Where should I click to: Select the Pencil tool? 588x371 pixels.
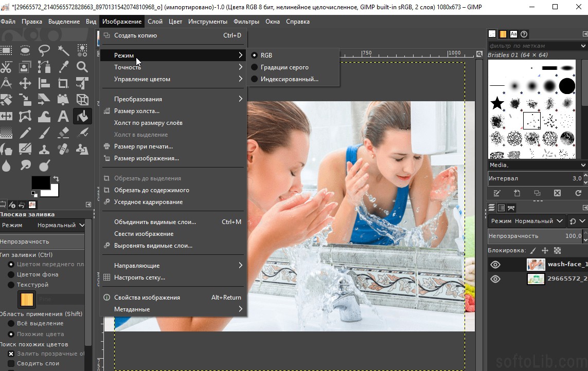pyautogui.click(x=25, y=133)
